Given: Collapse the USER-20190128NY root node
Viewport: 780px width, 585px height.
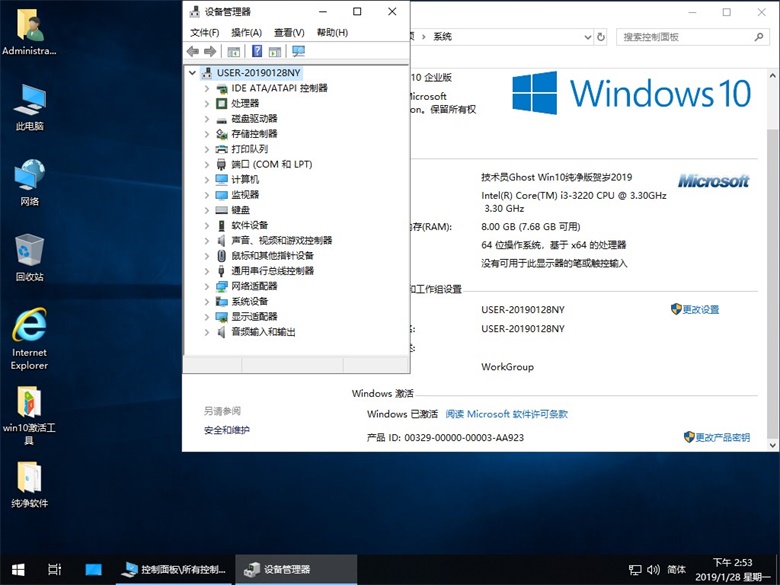Looking at the screenshot, I should (192, 73).
